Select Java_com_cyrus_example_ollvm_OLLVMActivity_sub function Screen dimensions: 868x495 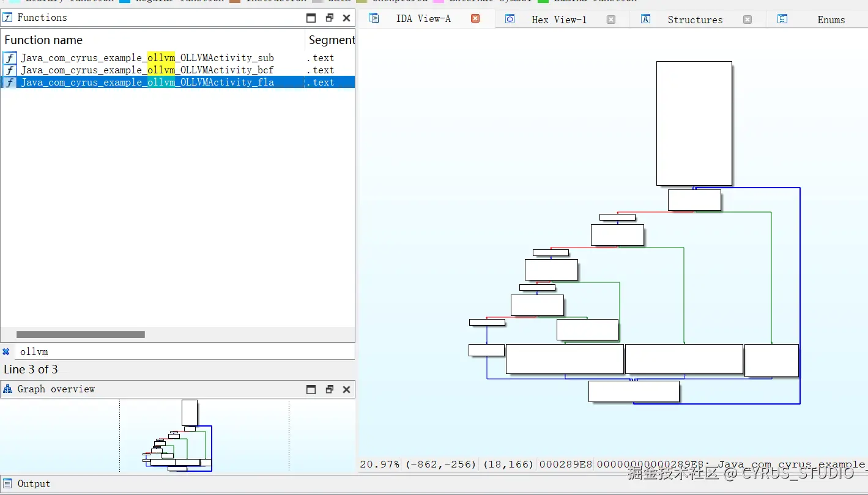pos(147,58)
